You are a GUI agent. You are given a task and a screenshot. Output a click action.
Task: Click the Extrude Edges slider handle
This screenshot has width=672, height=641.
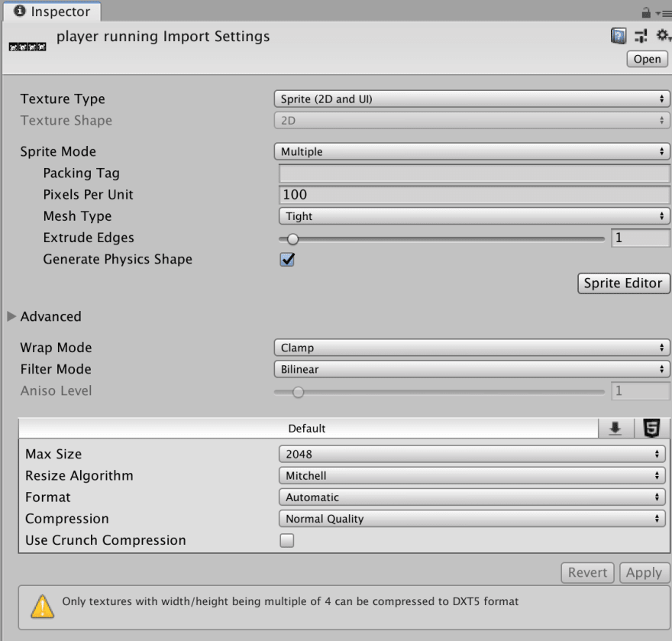(x=292, y=239)
